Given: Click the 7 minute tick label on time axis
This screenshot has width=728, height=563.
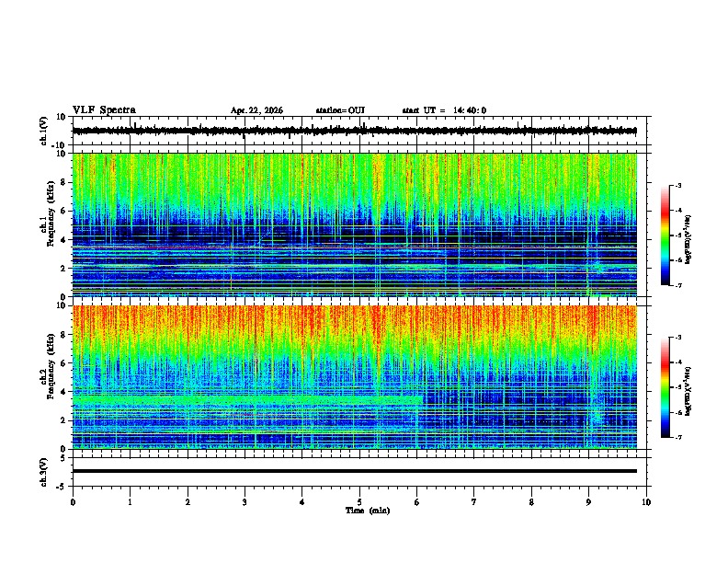Looking at the screenshot, I should (474, 502).
